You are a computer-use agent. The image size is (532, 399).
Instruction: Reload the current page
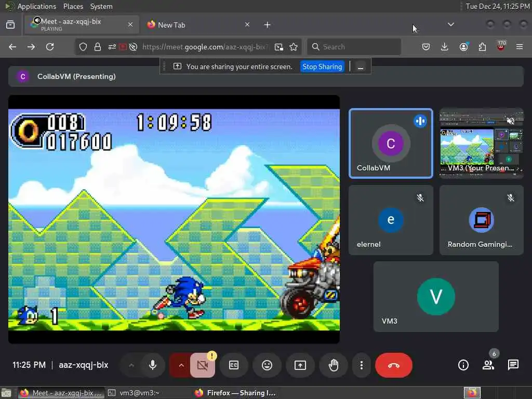click(x=50, y=47)
